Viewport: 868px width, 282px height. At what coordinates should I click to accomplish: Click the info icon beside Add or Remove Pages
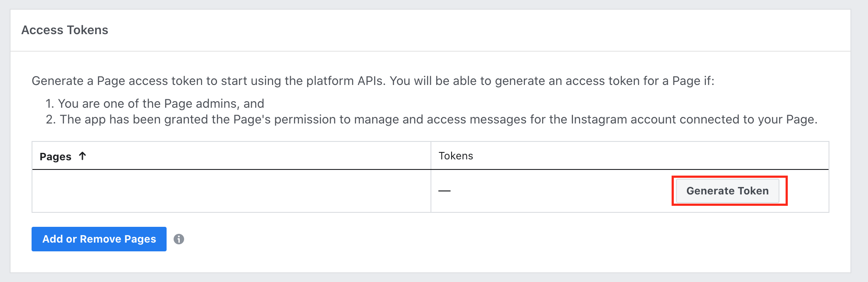click(179, 239)
